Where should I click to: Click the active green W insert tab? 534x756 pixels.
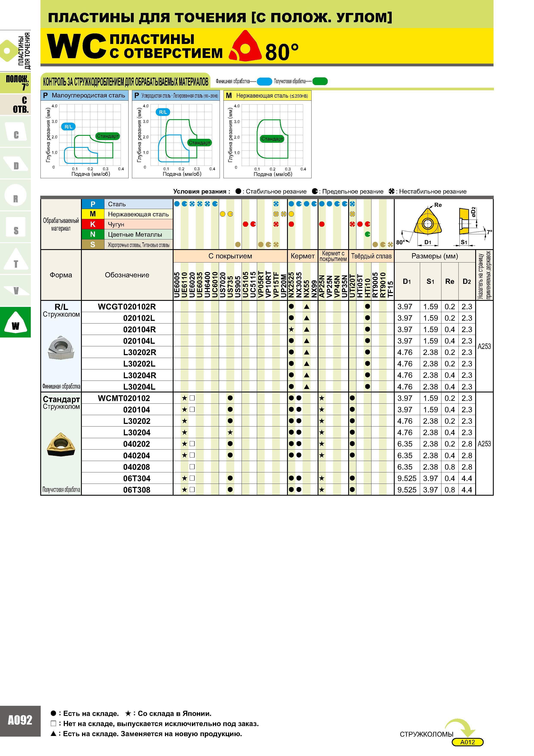coord(16,322)
